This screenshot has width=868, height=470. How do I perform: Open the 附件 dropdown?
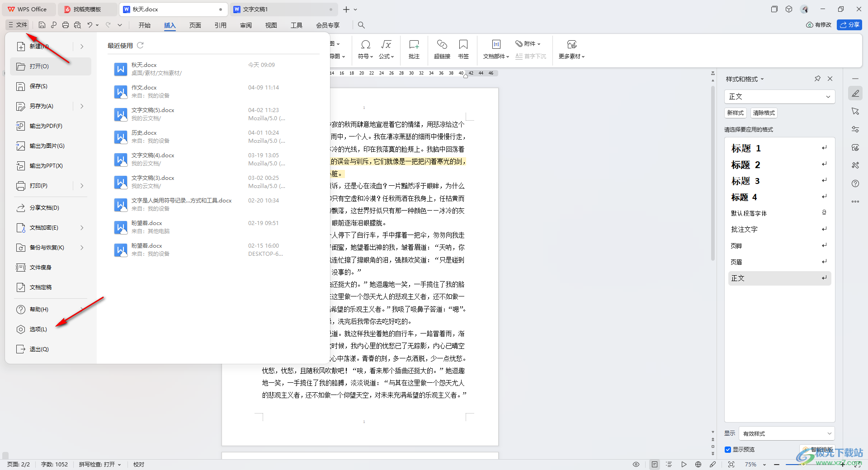click(x=528, y=44)
